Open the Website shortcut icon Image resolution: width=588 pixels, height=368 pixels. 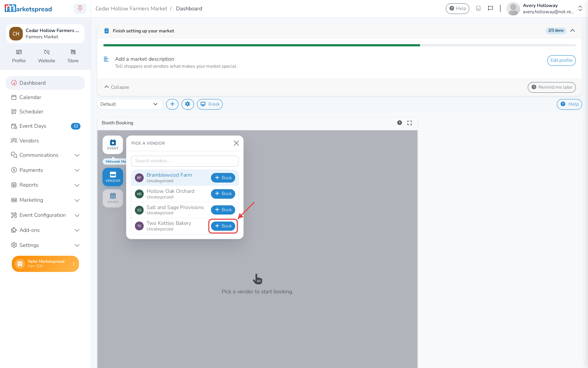click(47, 52)
